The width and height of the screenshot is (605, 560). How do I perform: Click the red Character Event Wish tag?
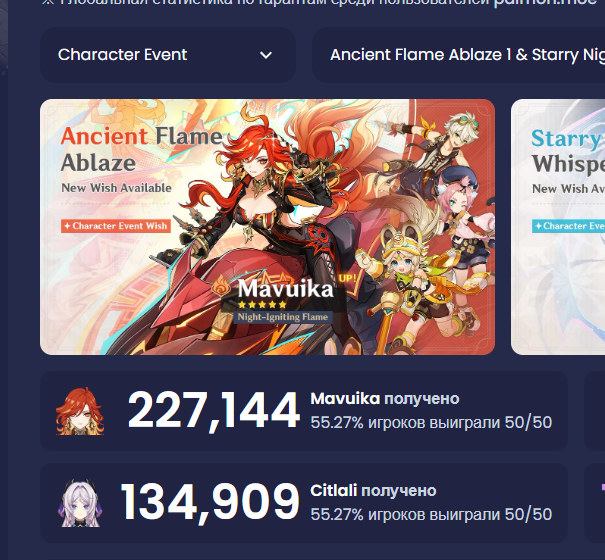pos(116,226)
